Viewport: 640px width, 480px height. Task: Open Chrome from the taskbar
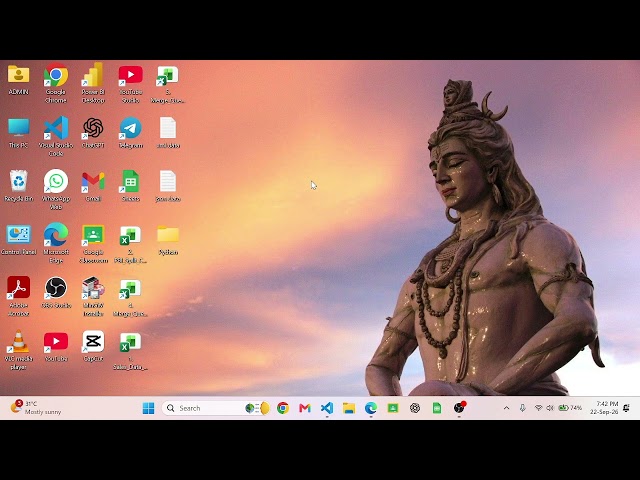coord(283,408)
